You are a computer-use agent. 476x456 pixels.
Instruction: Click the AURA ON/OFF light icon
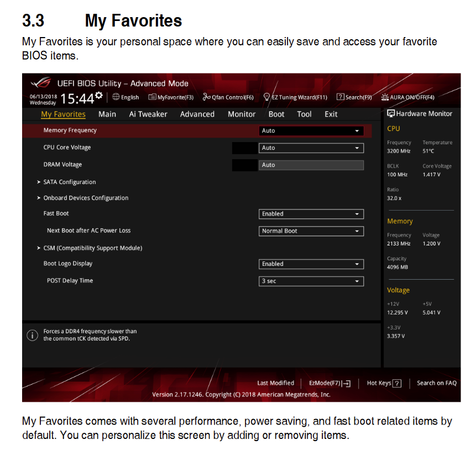coord(385,97)
